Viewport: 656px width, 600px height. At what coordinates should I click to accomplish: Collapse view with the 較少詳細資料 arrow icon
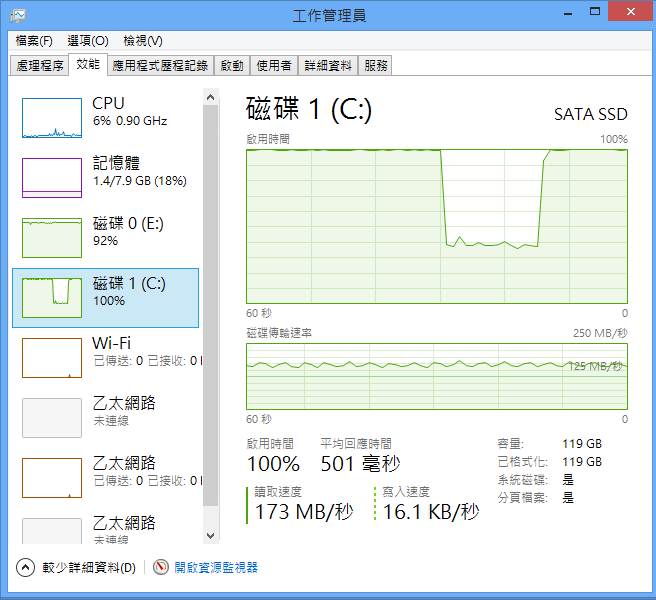(x=25, y=568)
